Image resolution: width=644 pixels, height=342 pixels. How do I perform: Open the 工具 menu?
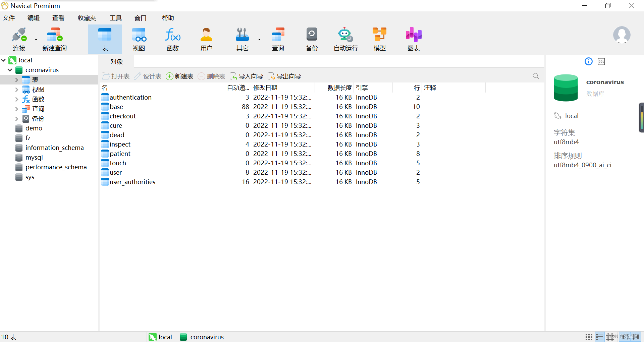pos(116,18)
